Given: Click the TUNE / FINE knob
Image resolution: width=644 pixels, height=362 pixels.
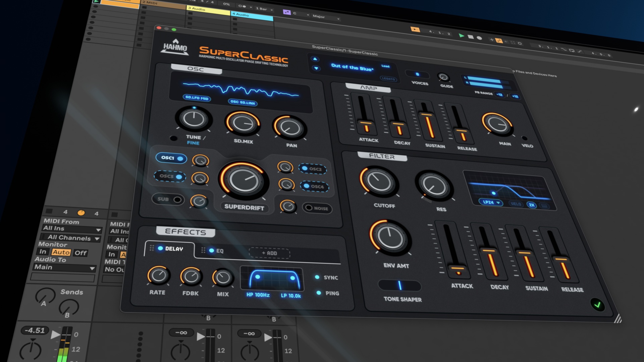Looking at the screenshot, I should coord(194,119).
